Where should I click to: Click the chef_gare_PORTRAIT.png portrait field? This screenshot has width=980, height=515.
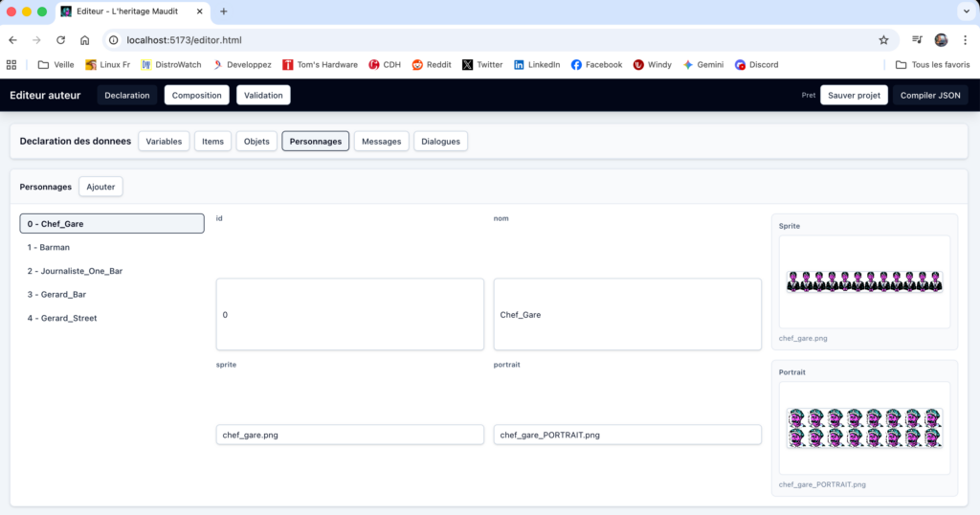628,435
